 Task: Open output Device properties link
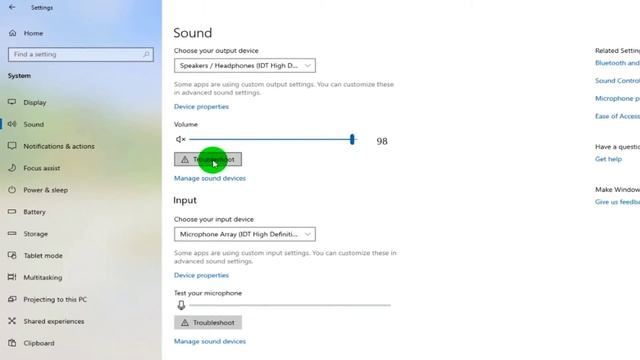(x=201, y=107)
